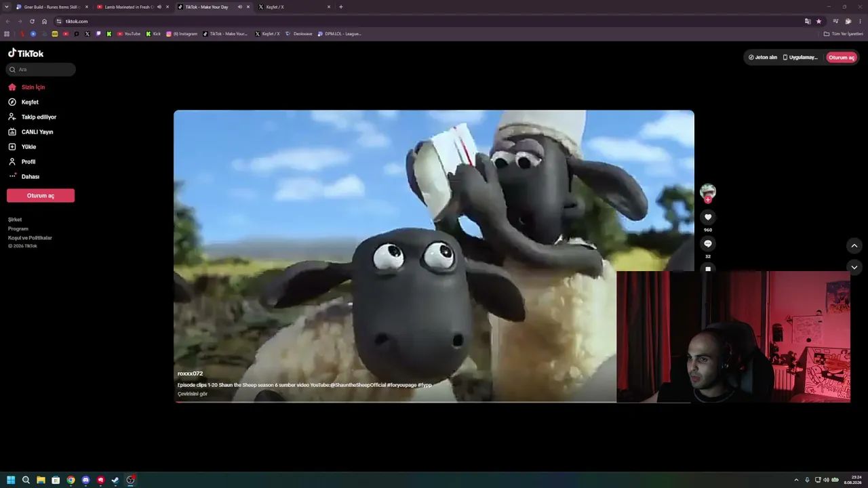Expand the Dahası menu
The image size is (868, 488).
pos(24,176)
